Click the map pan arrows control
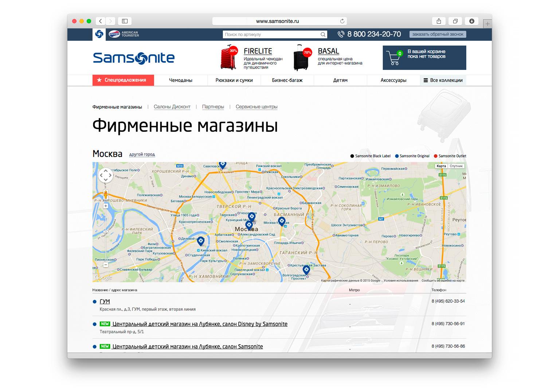560x392 pixels. [106, 175]
